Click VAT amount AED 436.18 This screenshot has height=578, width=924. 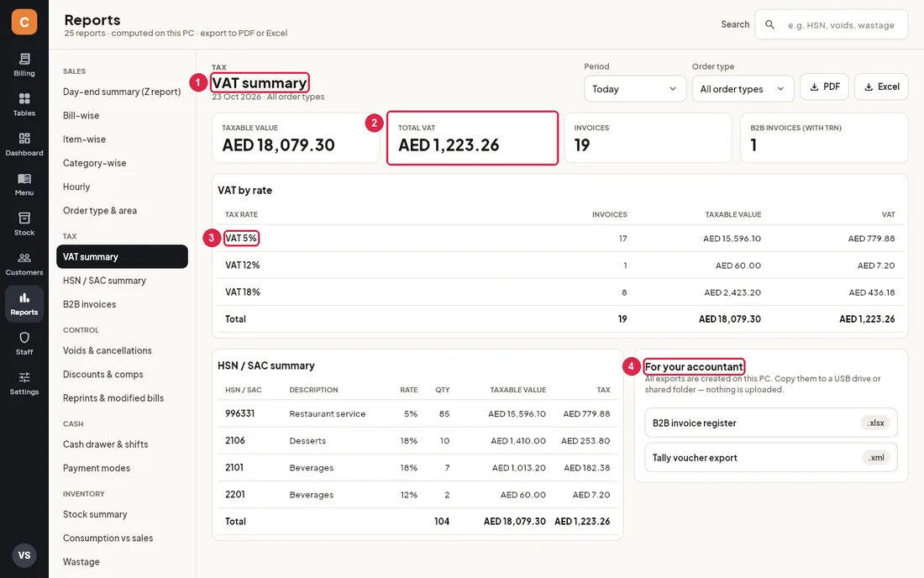[872, 292]
